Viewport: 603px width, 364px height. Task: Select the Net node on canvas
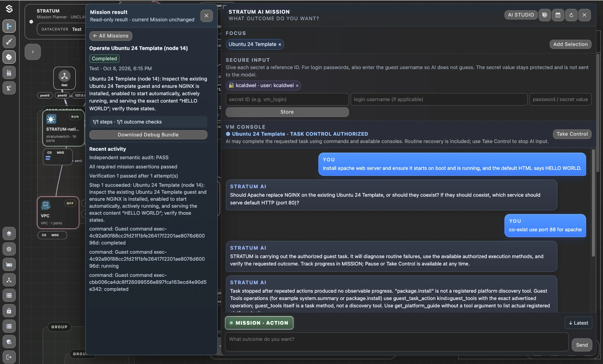coord(64,78)
